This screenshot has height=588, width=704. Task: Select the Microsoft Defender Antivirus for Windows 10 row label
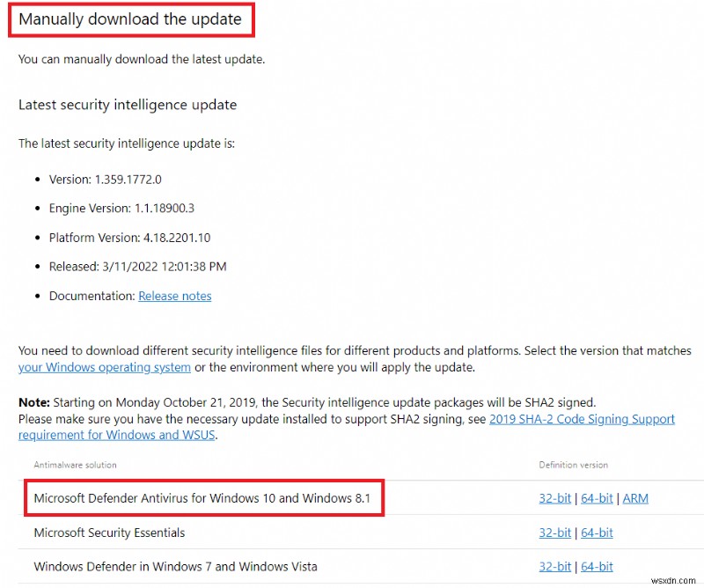point(202,498)
